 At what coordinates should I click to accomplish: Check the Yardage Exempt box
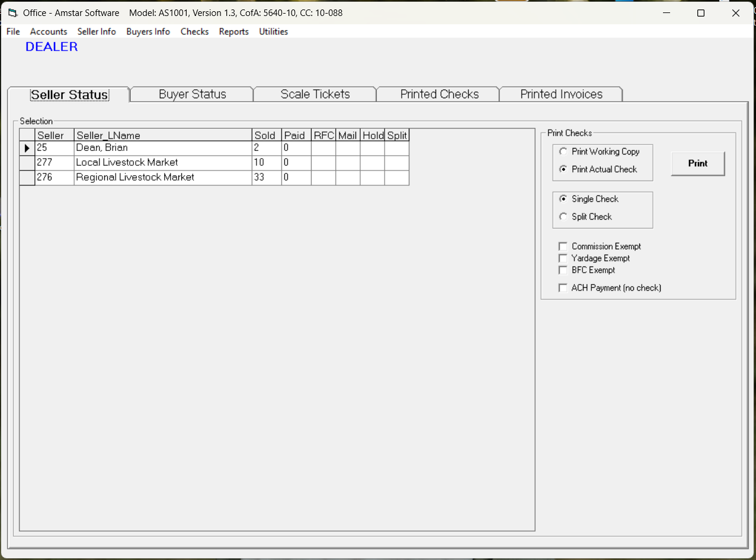coord(563,258)
